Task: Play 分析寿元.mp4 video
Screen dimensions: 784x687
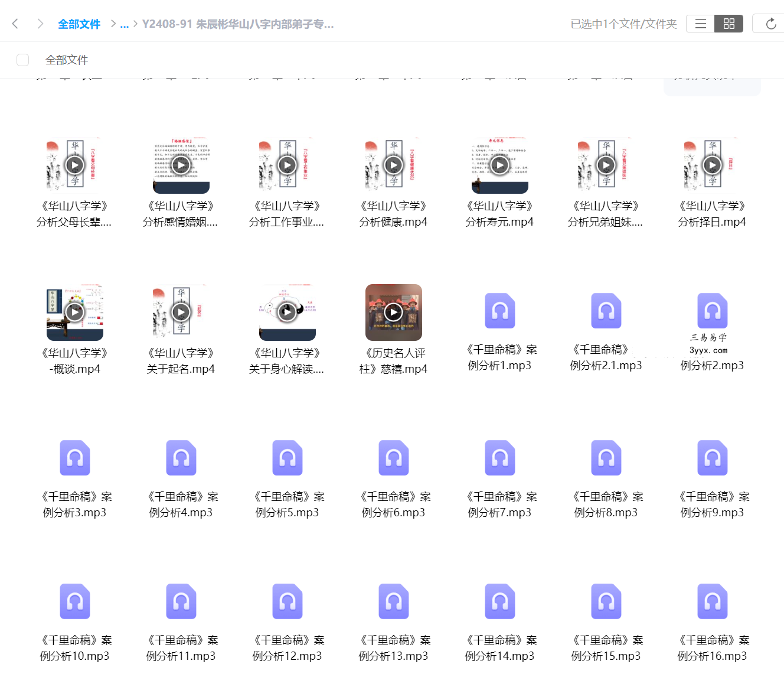Action: click(500, 165)
